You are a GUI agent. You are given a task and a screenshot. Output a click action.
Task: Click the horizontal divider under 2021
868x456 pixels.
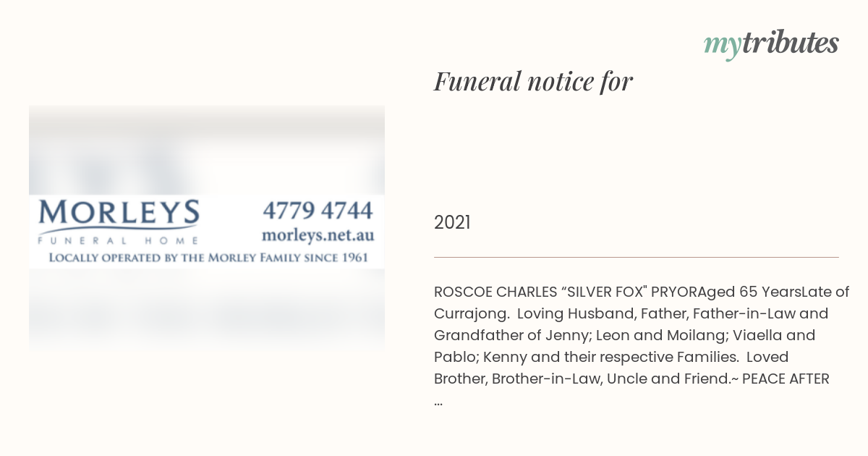(637, 257)
